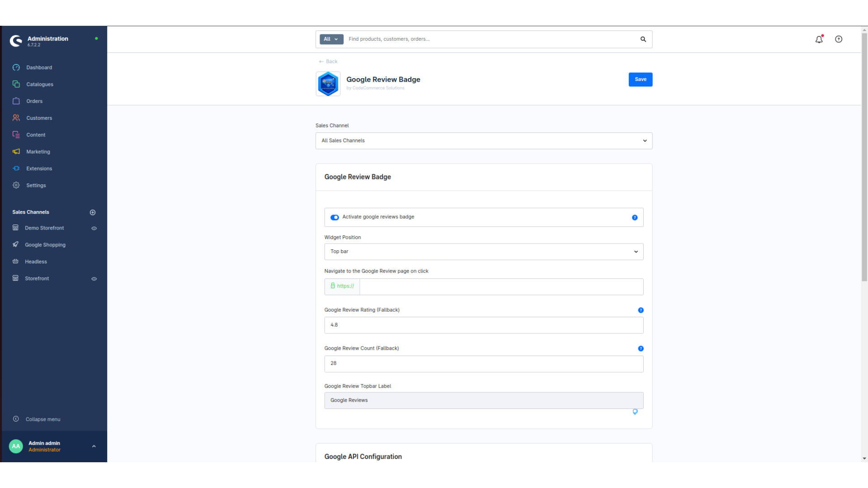Screen dimensions: 868x488
Task: Open Storefront sales channel
Action: (x=37, y=278)
